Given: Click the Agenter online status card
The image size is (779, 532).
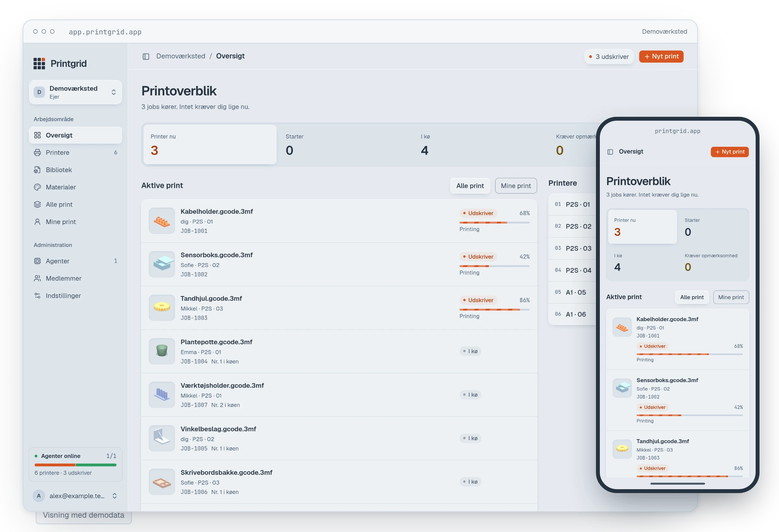Looking at the screenshot, I should 75,465.
